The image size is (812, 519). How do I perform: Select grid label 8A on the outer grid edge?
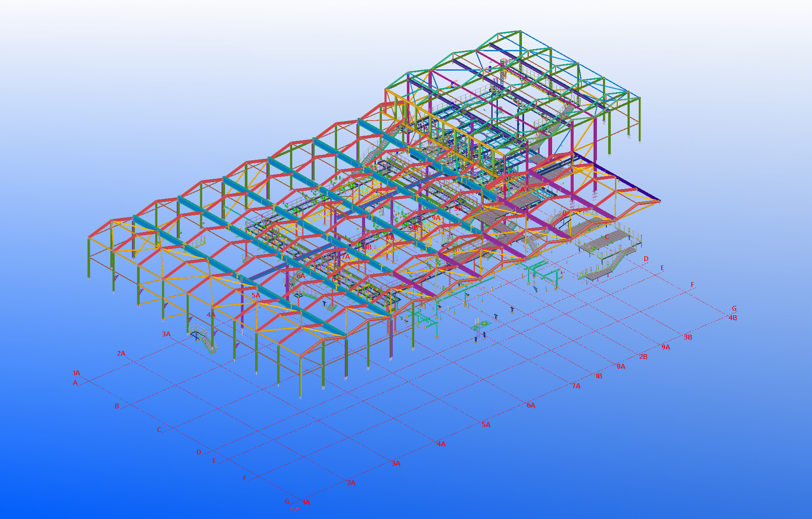[x=621, y=367]
